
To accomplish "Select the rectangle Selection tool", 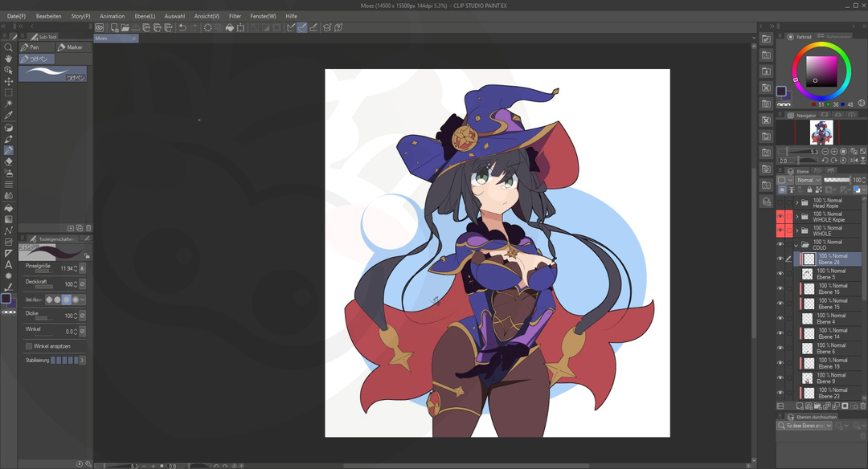I will 8,93.
